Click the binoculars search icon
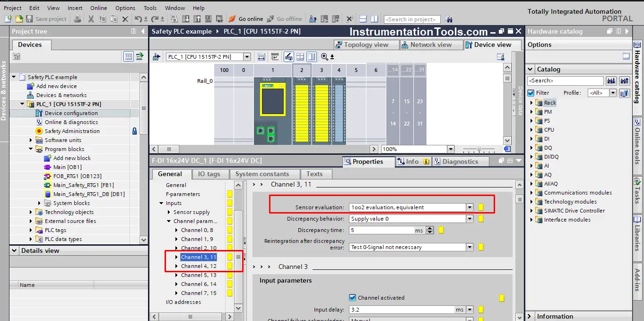Screen dimensions: 644x321 448,19
